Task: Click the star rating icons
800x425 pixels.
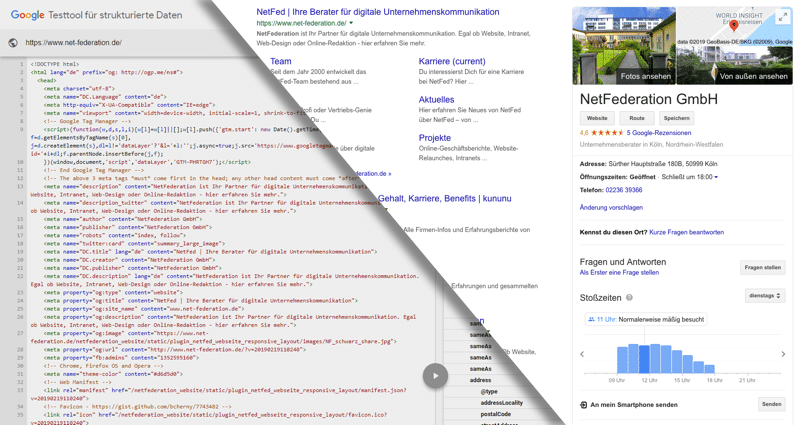Action: 607,133
